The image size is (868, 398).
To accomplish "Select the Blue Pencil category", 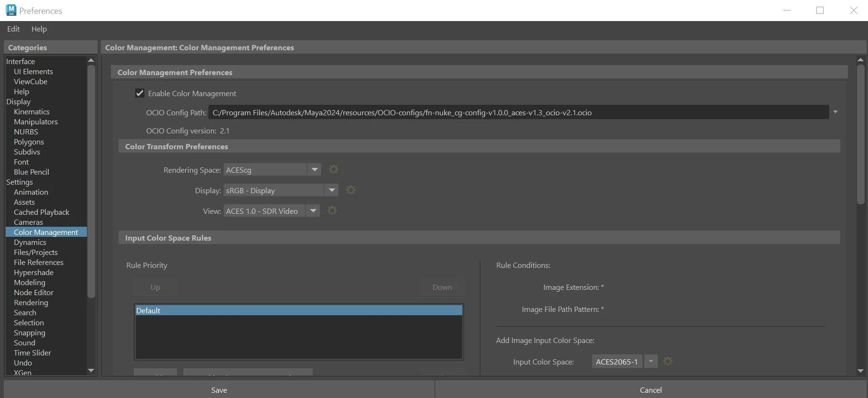I will pyautogui.click(x=32, y=172).
